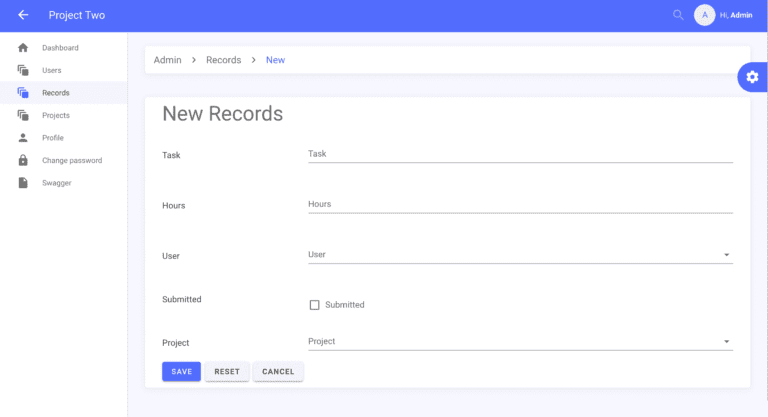The height and width of the screenshot is (417, 768).
Task: Click the Profile person icon
Action: pyautogui.click(x=23, y=138)
